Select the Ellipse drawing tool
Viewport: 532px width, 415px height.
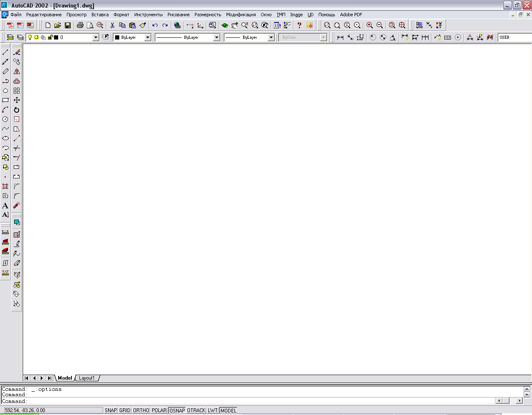(x=5, y=138)
